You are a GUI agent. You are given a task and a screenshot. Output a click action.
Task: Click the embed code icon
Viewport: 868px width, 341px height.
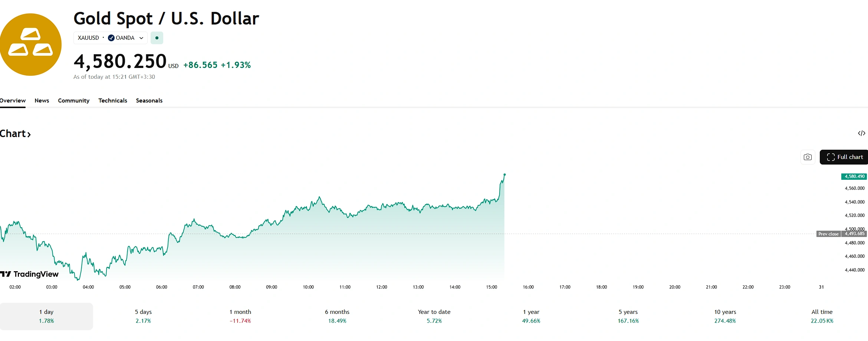point(861,133)
